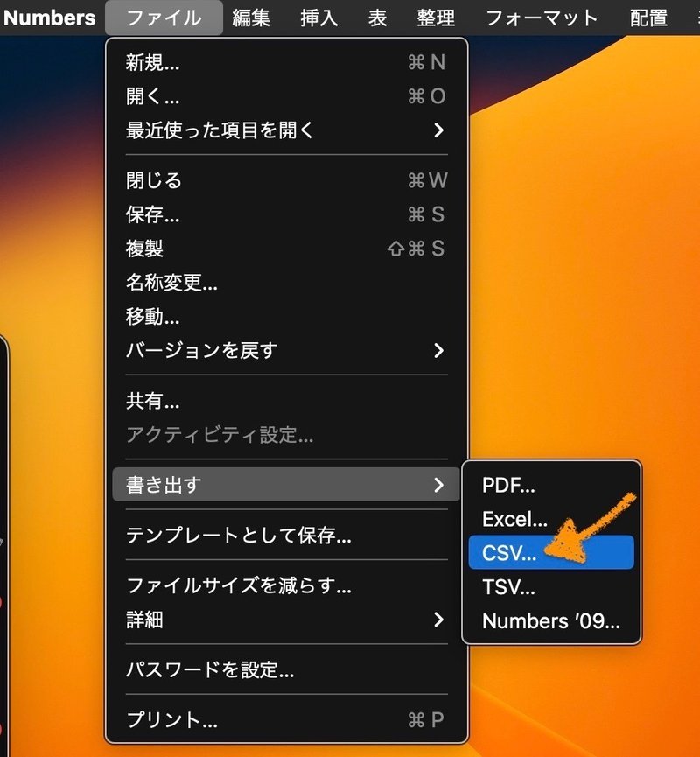This screenshot has width=700, height=757.
Task: Export as PDF... from submenu
Action: coord(551,485)
